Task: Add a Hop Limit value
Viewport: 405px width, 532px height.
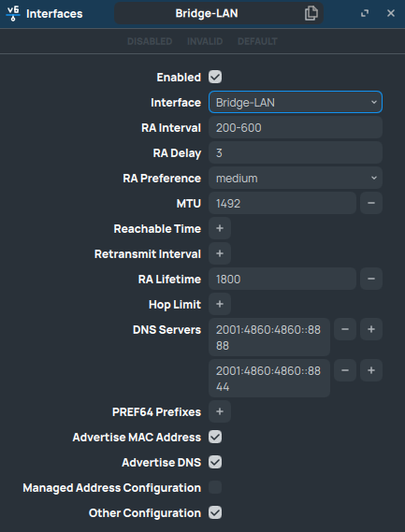Action: tap(220, 304)
